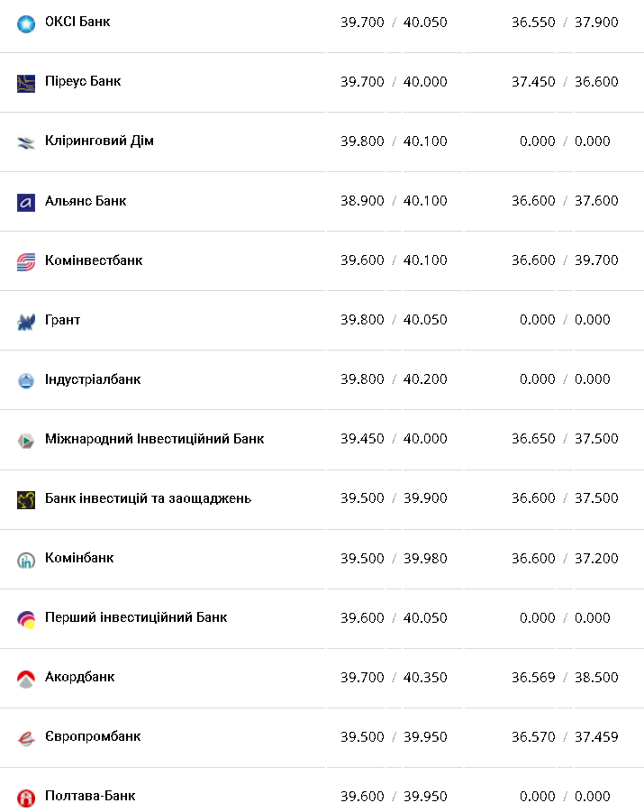Open the Перший інвестиційний Банк link

pos(136,617)
